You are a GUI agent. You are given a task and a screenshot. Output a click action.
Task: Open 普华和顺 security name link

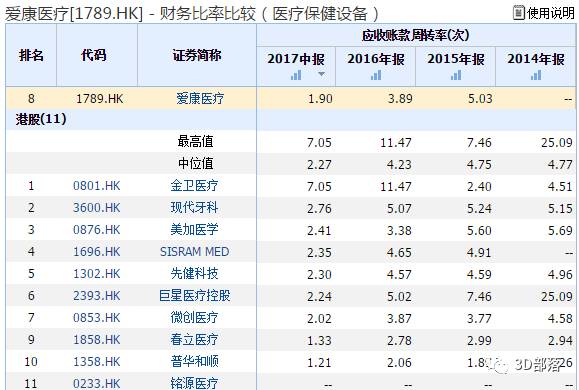pos(194,362)
